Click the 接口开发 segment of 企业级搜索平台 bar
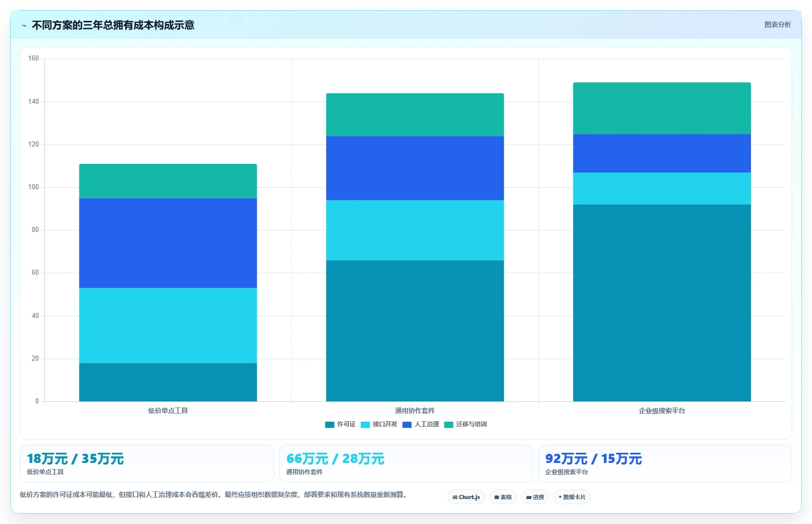Screen dimensions: 812x524 (662, 189)
